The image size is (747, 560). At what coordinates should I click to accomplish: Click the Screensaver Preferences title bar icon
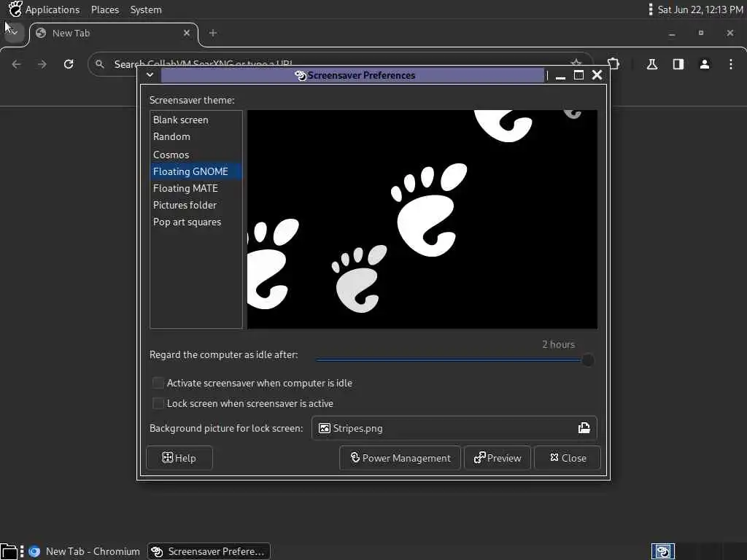(300, 76)
